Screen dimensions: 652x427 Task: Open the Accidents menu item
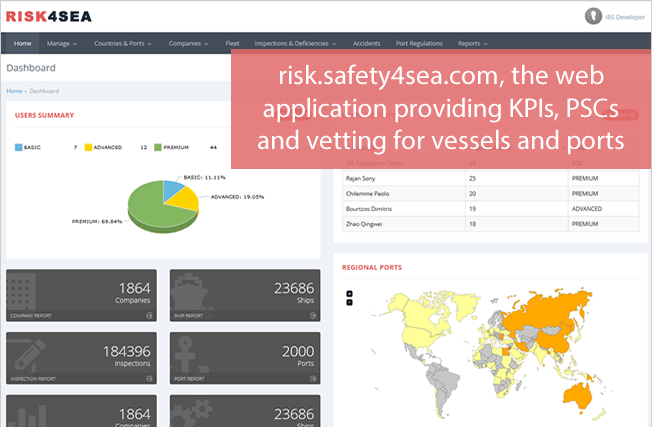pos(366,43)
